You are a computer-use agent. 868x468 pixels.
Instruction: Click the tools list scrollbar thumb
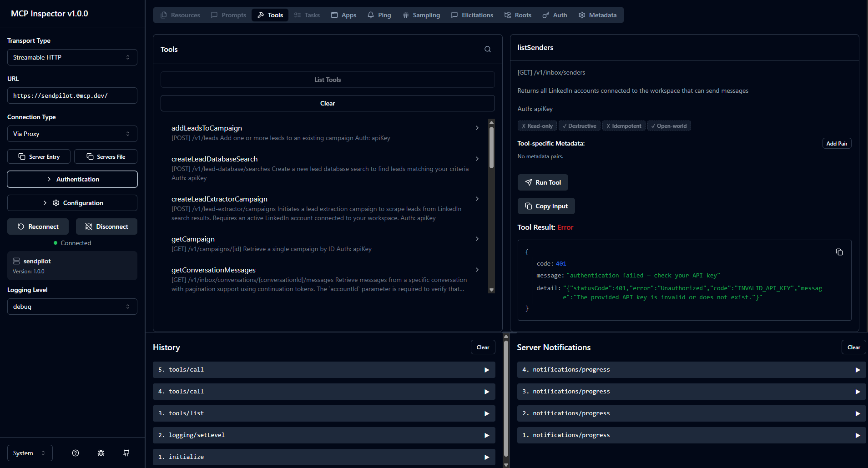491,147
